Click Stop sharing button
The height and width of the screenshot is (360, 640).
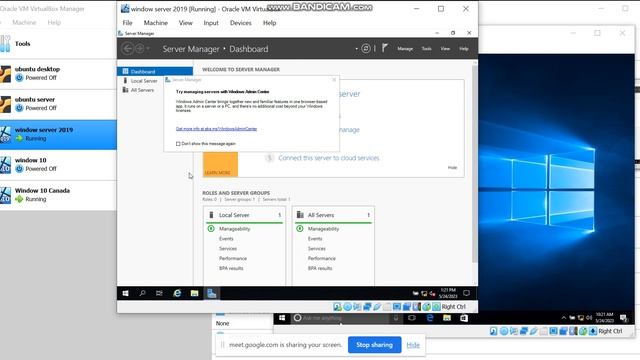(374, 345)
